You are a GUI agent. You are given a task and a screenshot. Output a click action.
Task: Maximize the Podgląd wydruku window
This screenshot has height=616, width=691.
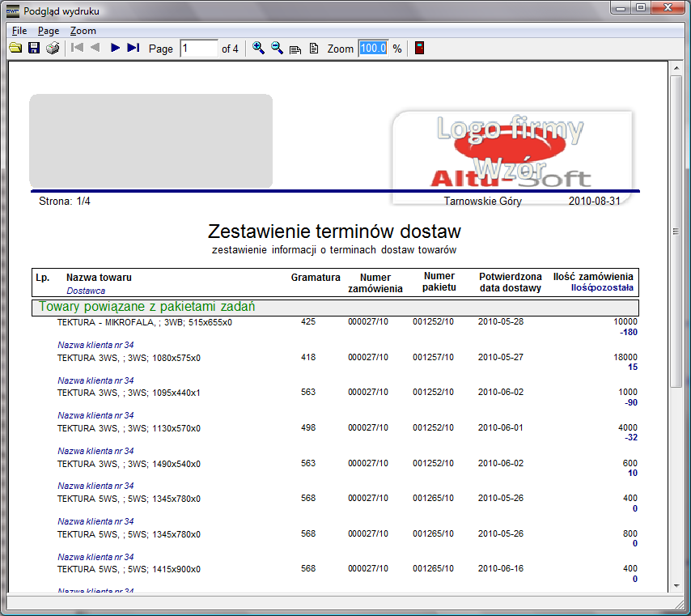pos(641,8)
